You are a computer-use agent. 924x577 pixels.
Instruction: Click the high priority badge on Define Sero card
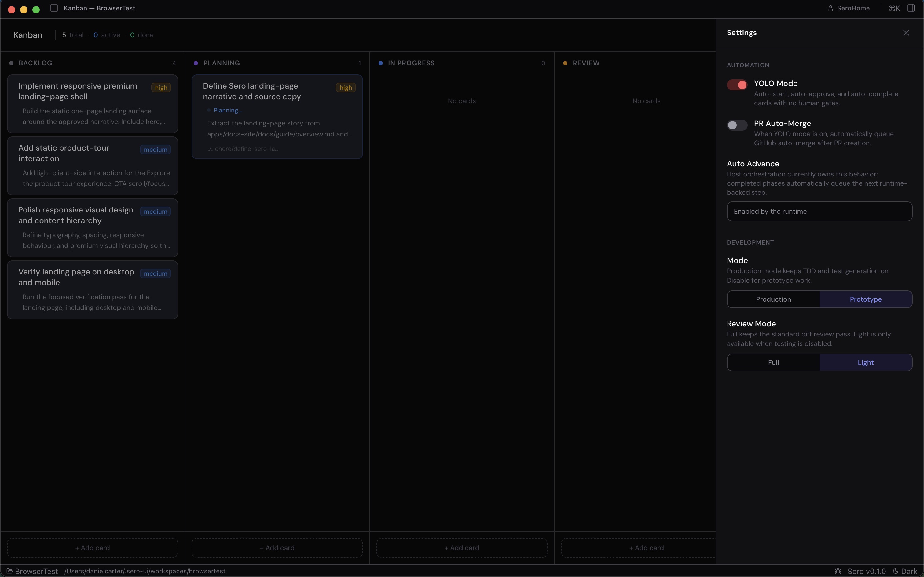345,87
